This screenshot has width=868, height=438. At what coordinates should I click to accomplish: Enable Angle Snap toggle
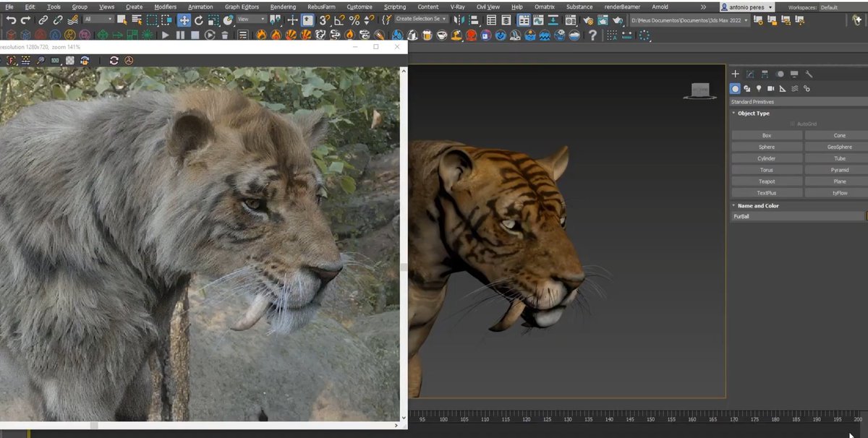click(339, 20)
